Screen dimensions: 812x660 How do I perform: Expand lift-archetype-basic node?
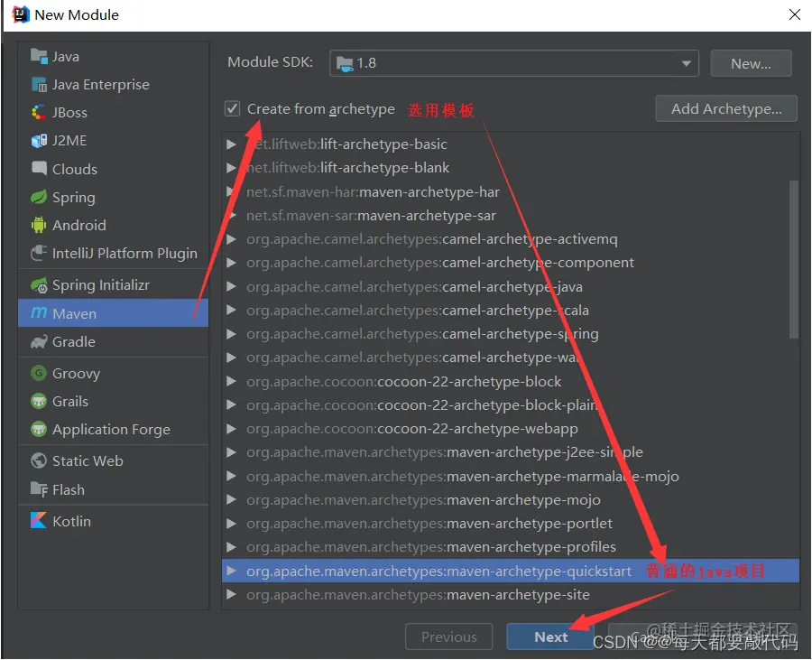tap(232, 144)
